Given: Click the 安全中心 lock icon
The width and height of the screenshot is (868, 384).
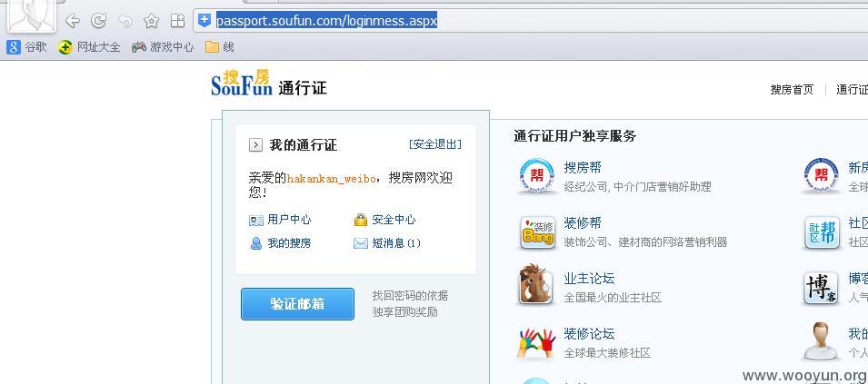Looking at the screenshot, I should (360, 220).
